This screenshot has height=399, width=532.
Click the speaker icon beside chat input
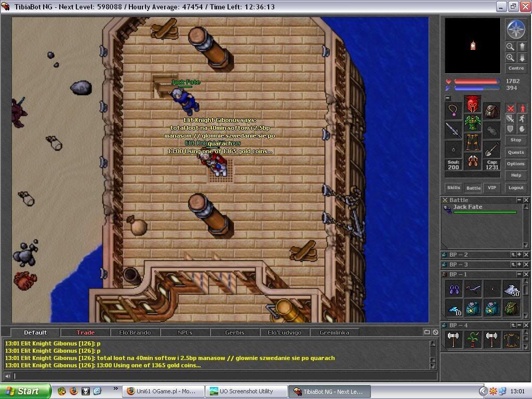pyautogui.click(x=7, y=376)
